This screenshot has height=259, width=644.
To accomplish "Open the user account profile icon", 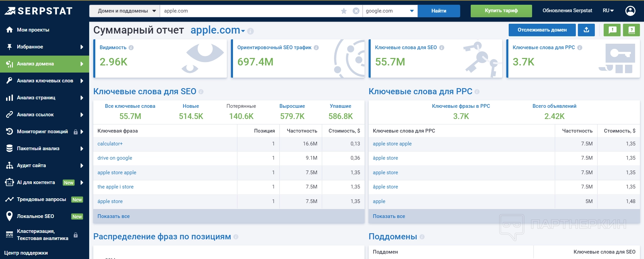I will 630,11.
